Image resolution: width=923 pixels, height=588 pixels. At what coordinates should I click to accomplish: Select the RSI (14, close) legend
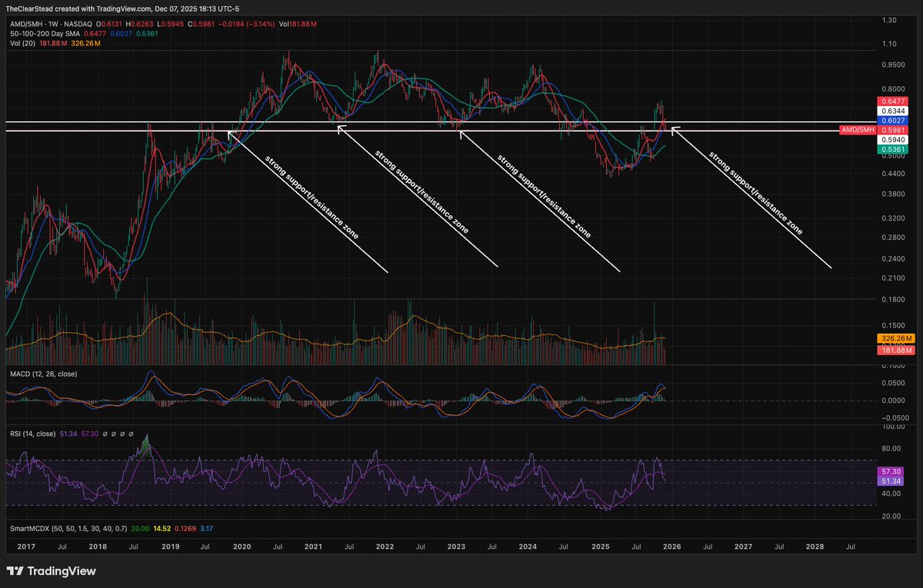32,434
